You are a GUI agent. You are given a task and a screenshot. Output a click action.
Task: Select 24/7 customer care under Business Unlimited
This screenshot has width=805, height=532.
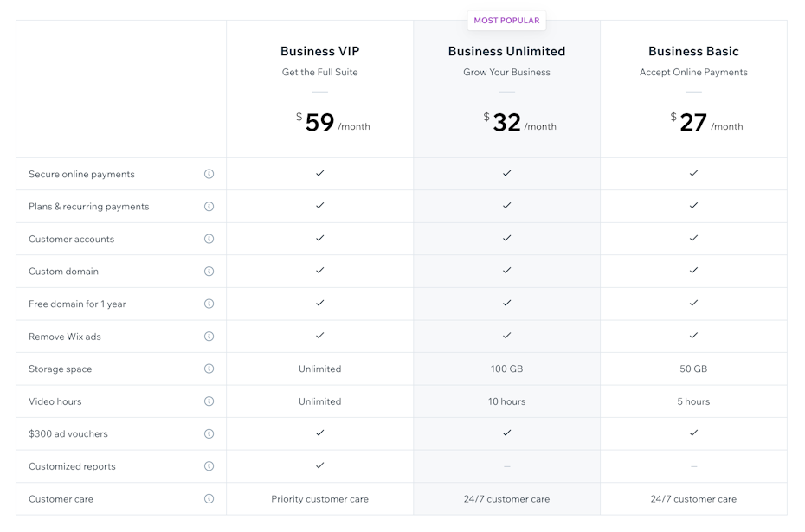click(x=506, y=498)
